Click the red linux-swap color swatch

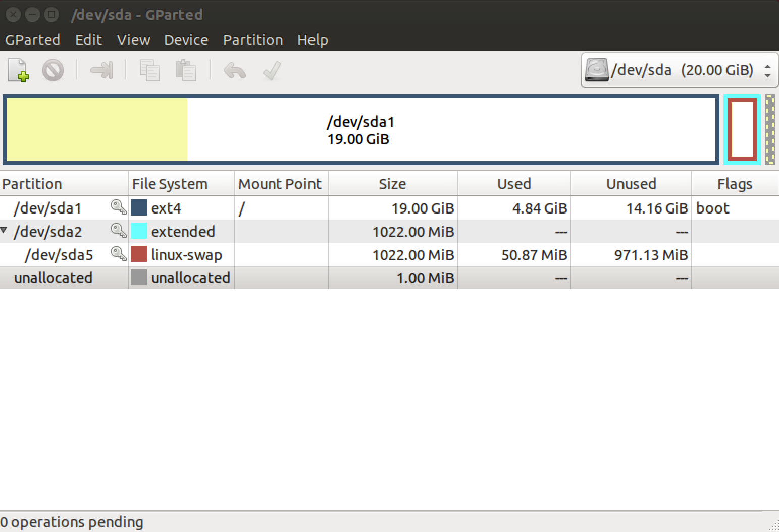[139, 254]
